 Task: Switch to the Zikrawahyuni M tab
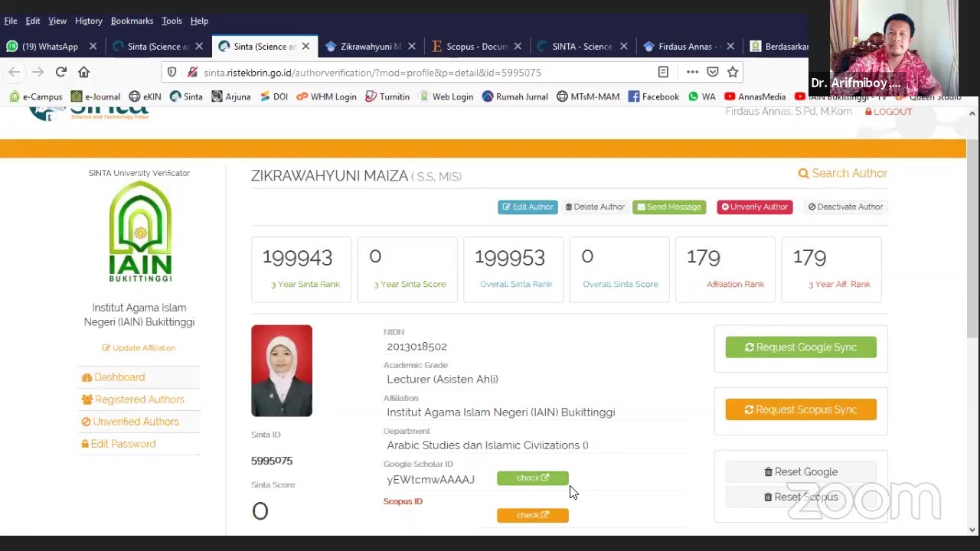[x=371, y=47]
